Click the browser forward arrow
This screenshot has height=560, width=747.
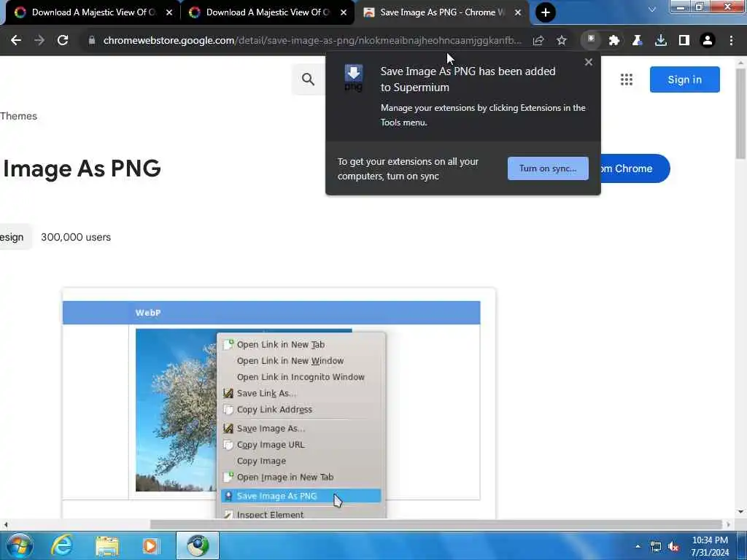(x=39, y=41)
